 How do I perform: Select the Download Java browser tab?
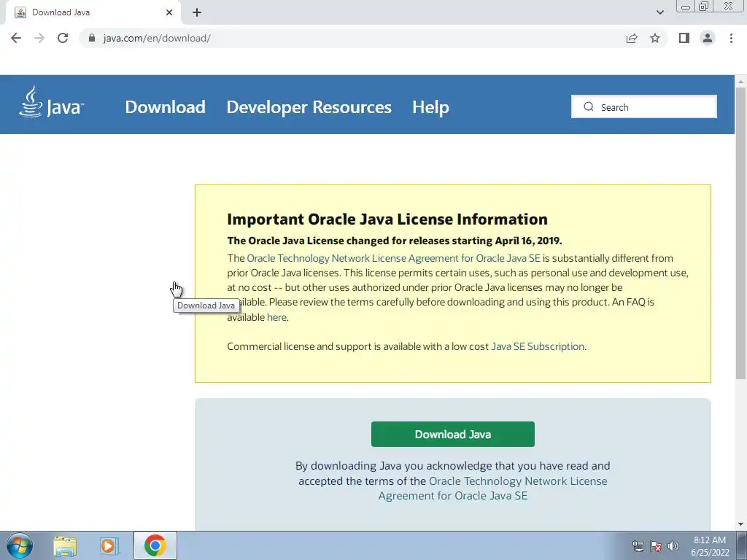click(93, 12)
